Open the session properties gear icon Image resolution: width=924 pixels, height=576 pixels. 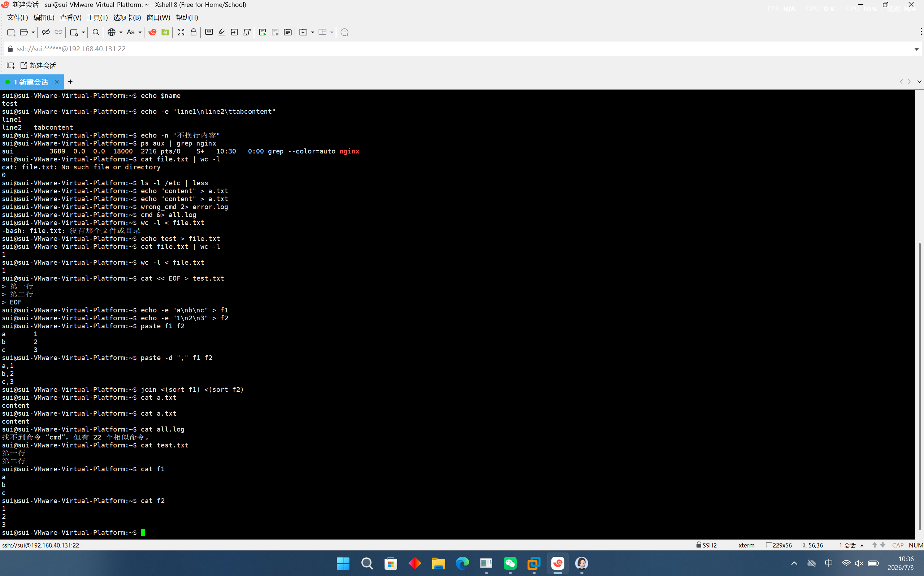point(74,33)
